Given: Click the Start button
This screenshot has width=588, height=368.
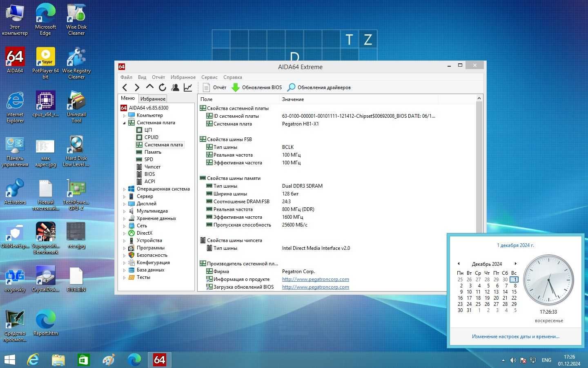Looking at the screenshot, I should point(10,360).
